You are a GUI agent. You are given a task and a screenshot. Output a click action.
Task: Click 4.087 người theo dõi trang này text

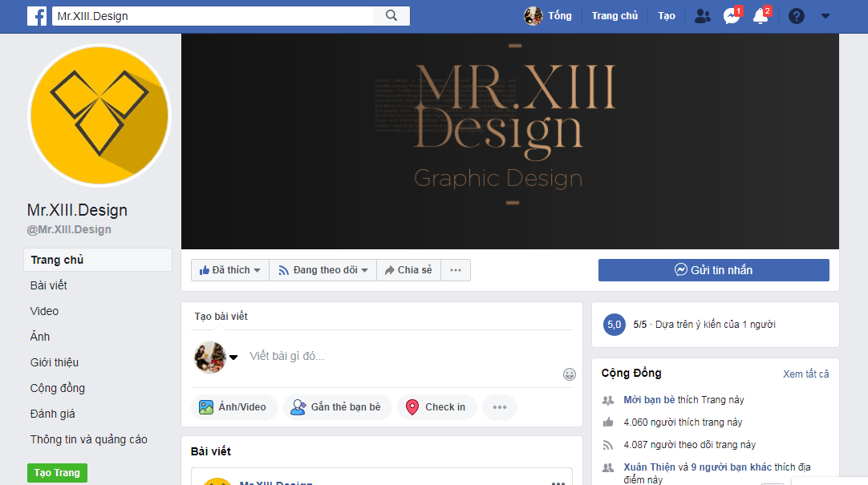click(x=689, y=445)
